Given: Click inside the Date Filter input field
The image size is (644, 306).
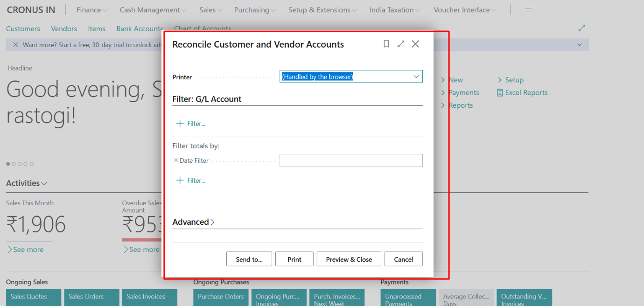Looking at the screenshot, I should 350,160.
